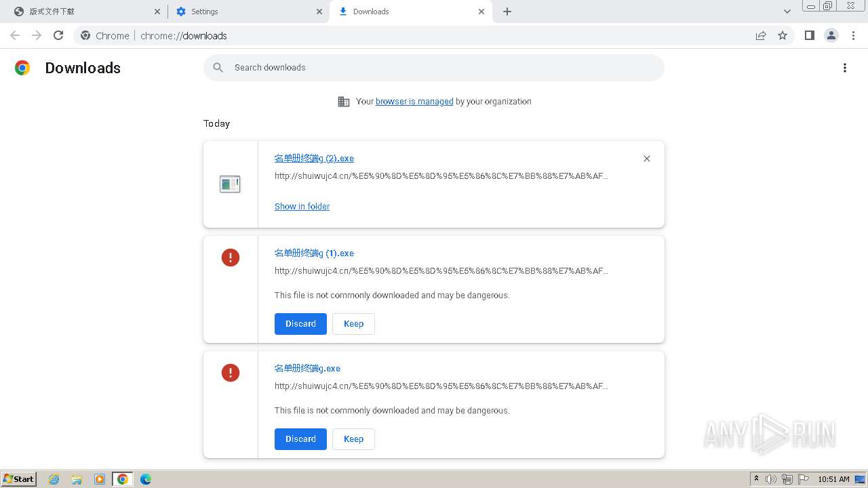The width and height of the screenshot is (868, 488).
Task: Open Chrome's three-dot customize menu
Action: pyautogui.click(x=854, y=35)
